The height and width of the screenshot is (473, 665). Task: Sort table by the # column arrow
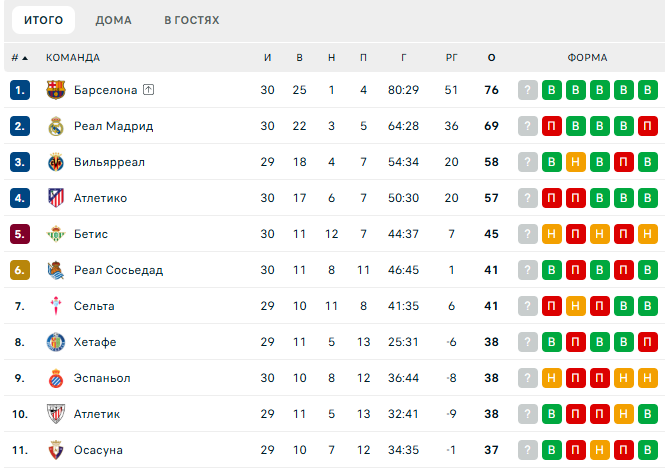[x=20, y=58]
